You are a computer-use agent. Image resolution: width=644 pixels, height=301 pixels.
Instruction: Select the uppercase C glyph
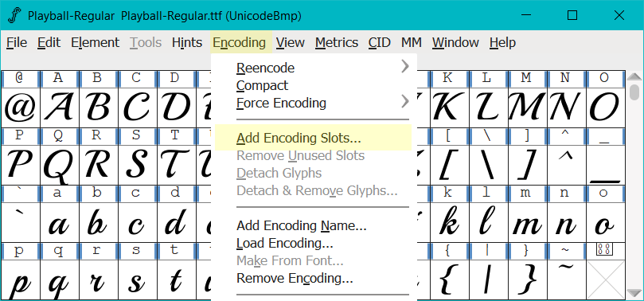click(x=138, y=107)
